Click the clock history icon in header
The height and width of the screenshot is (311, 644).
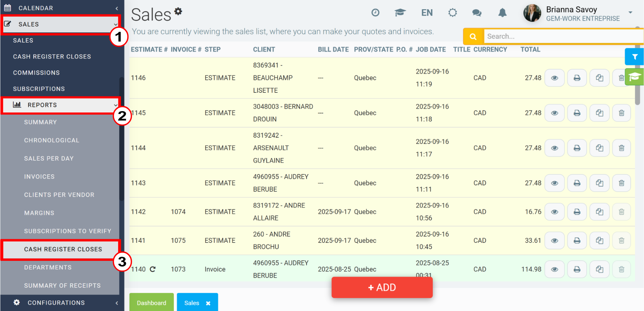click(x=375, y=13)
